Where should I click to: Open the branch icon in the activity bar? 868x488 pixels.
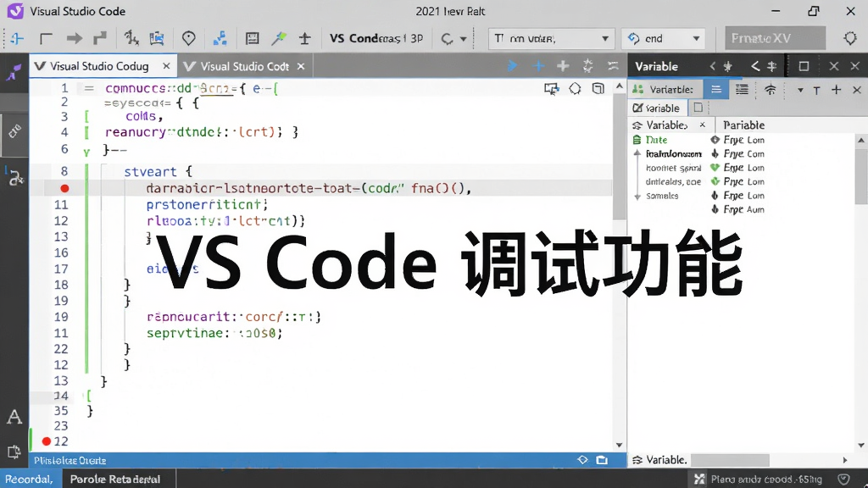click(x=15, y=178)
